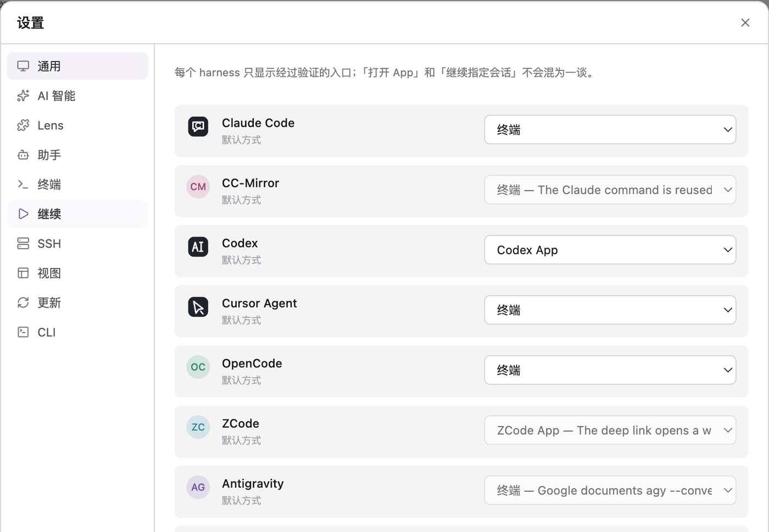769x532 pixels.
Task: Click the OC avatar for OpenCode
Action: 198,367
